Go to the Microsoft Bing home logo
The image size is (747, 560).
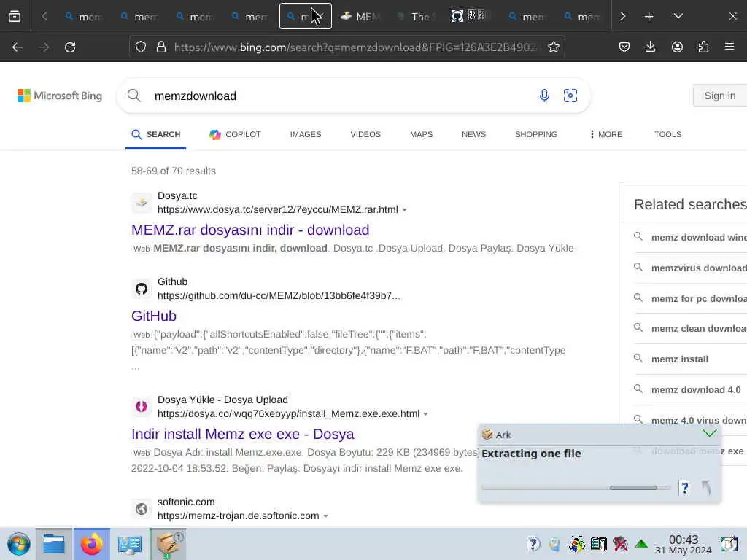coord(60,96)
